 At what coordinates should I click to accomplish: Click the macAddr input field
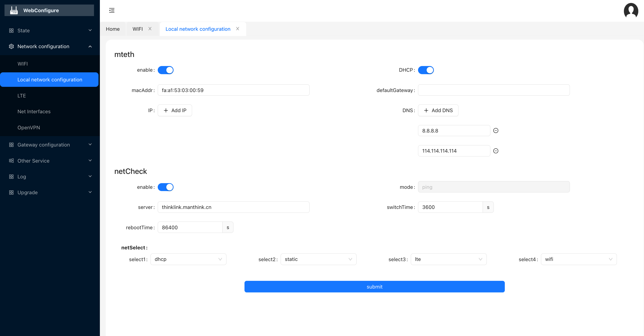(233, 90)
